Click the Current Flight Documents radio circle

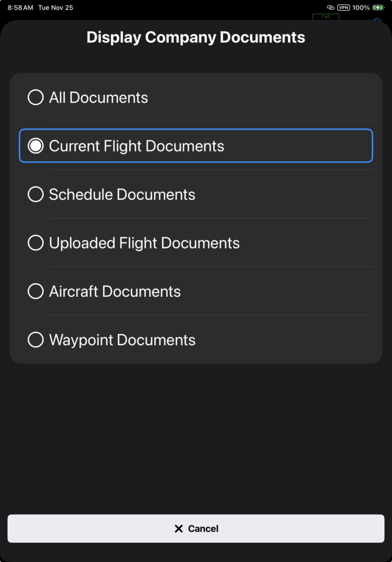(x=36, y=146)
